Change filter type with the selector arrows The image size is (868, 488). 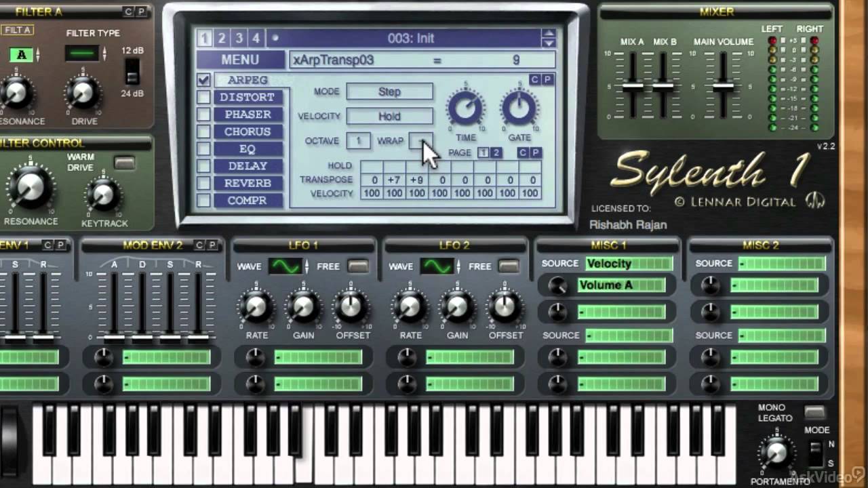(x=104, y=54)
